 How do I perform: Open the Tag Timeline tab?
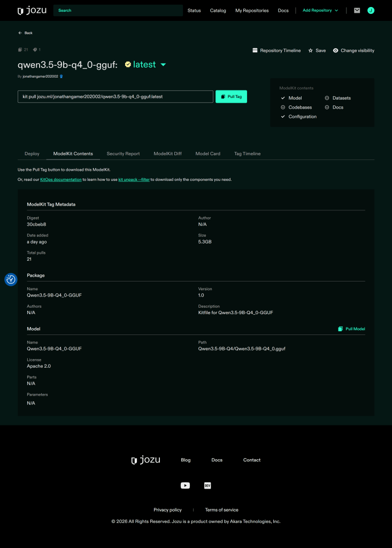coord(248,154)
